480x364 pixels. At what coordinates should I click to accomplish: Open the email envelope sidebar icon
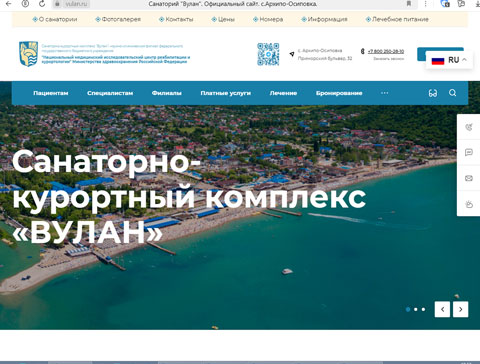469,178
